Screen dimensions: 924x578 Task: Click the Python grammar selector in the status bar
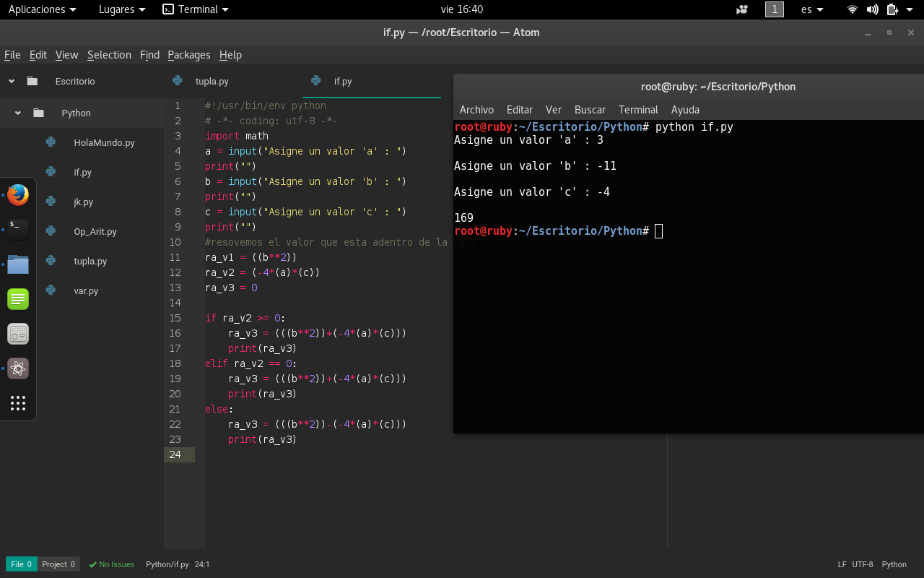(x=894, y=564)
